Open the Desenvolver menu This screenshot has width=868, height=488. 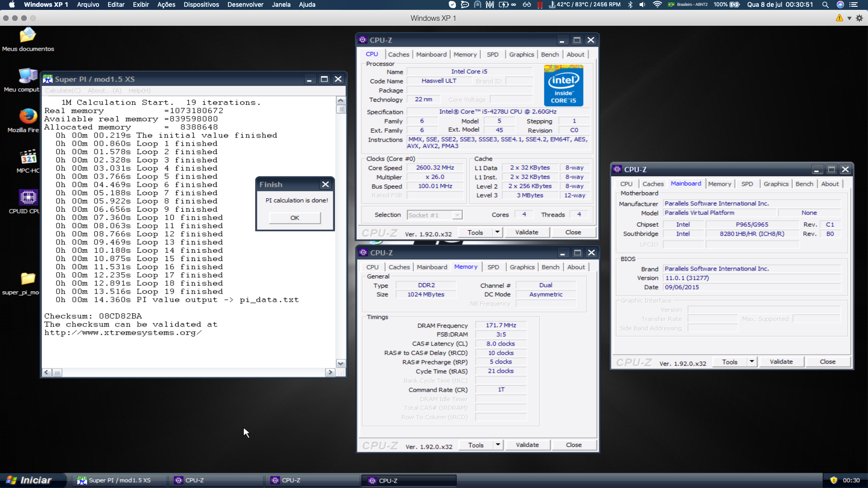pyautogui.click(x=245, y=5)
